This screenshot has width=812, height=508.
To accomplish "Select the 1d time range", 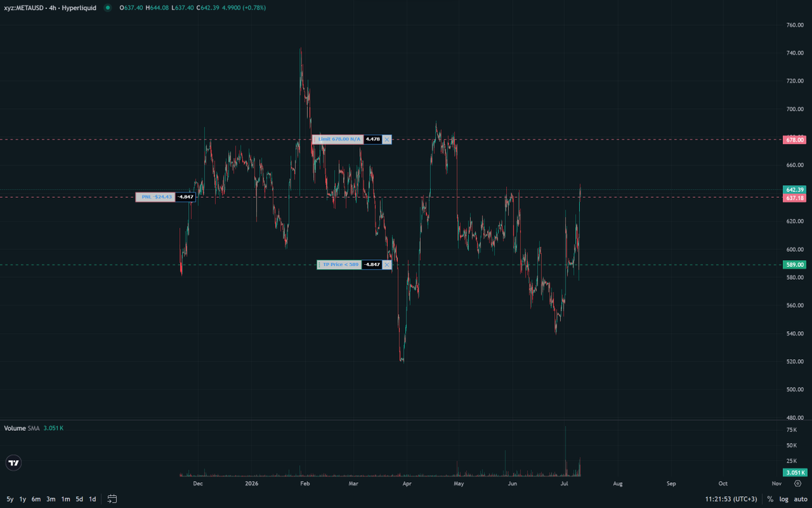I will [93, 499].
